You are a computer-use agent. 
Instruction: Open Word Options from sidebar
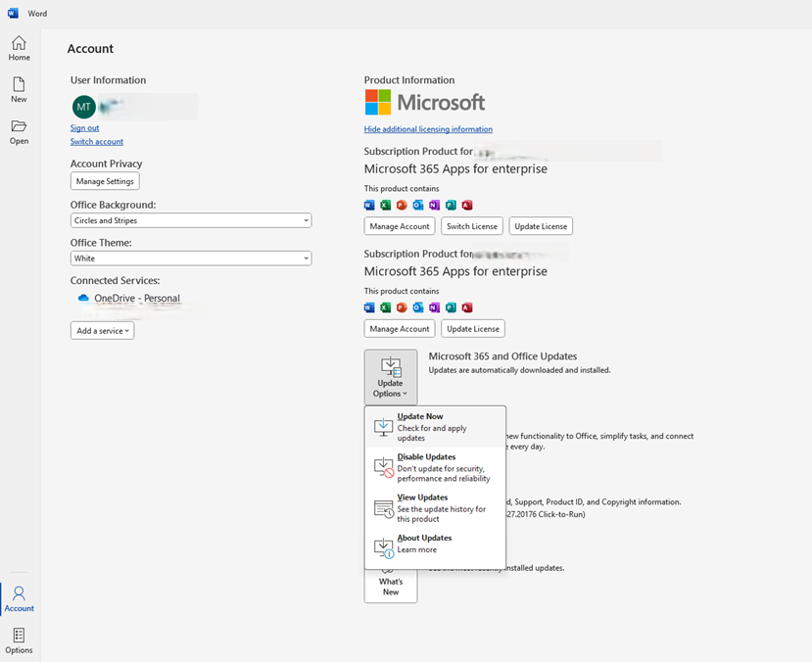20,640
